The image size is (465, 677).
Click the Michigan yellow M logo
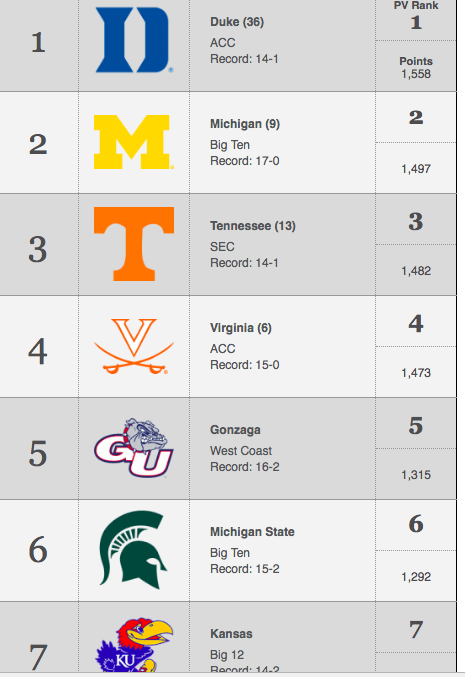click(x=133, y=142)
